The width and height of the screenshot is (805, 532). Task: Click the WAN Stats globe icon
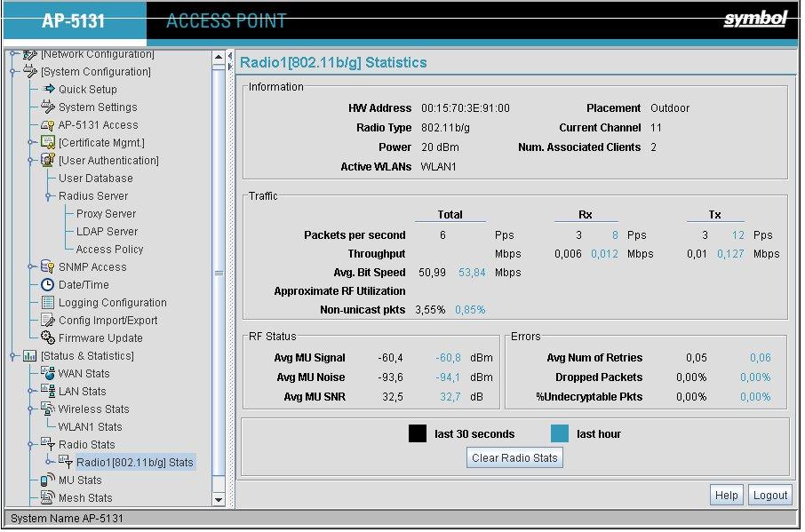click(x=48, y=373)
